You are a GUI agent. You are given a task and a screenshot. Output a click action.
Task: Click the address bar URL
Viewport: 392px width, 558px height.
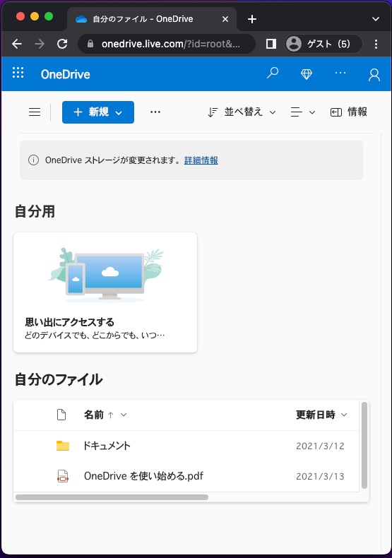tap(171, 44)
